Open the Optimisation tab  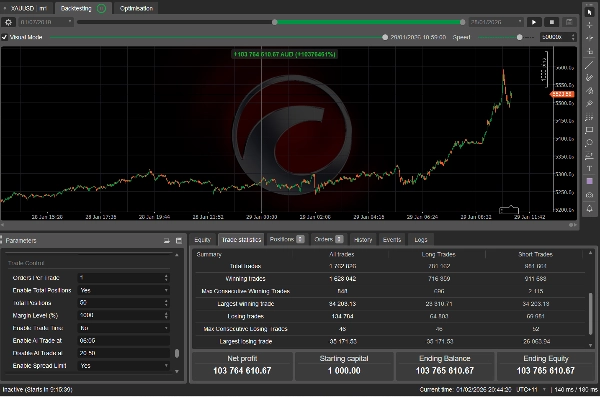[x=136, y=8]
